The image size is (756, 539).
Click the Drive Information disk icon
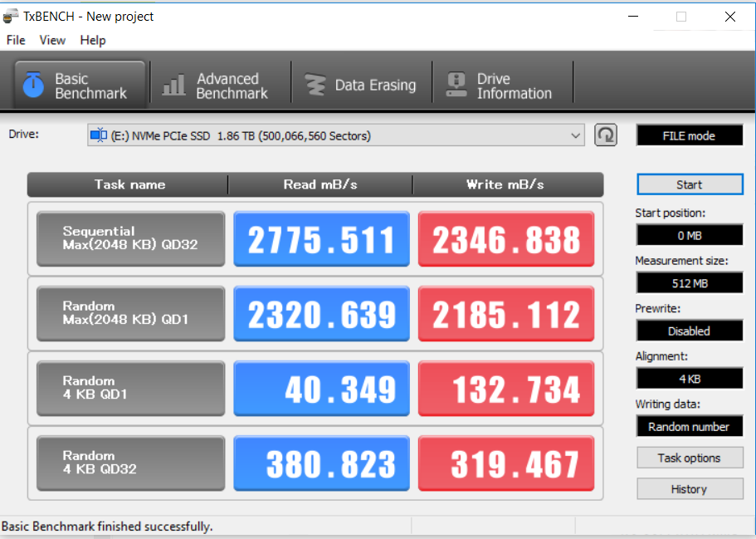(x=456, y=86)
